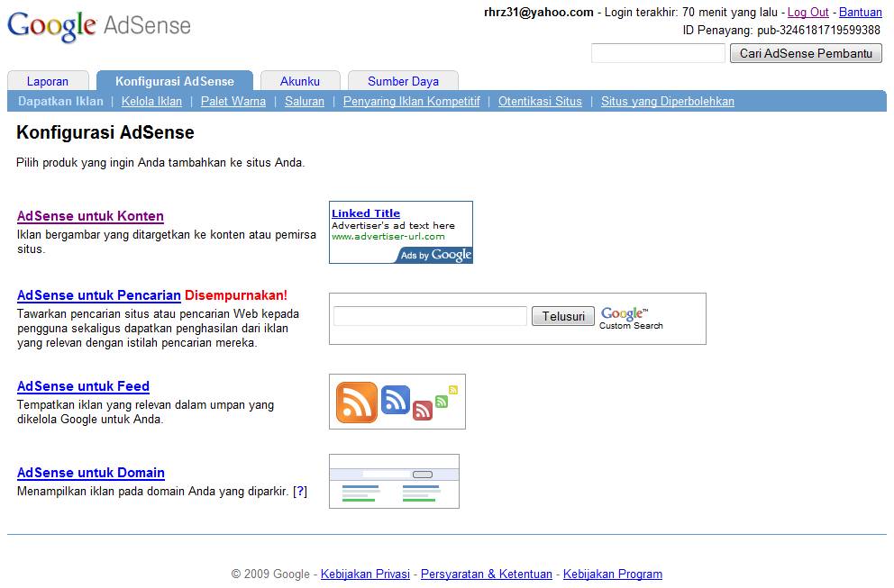The width and height of the screenshot is (894, 588).
Task: Click the Telusuri search button
Action: 563,316
